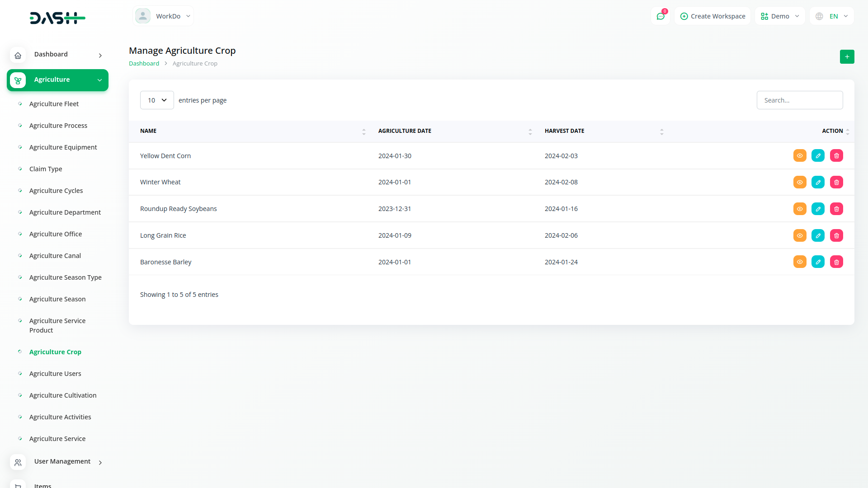
Task: View Yellow Dent Corn details eye icon
Action: [x=800, y=155]
